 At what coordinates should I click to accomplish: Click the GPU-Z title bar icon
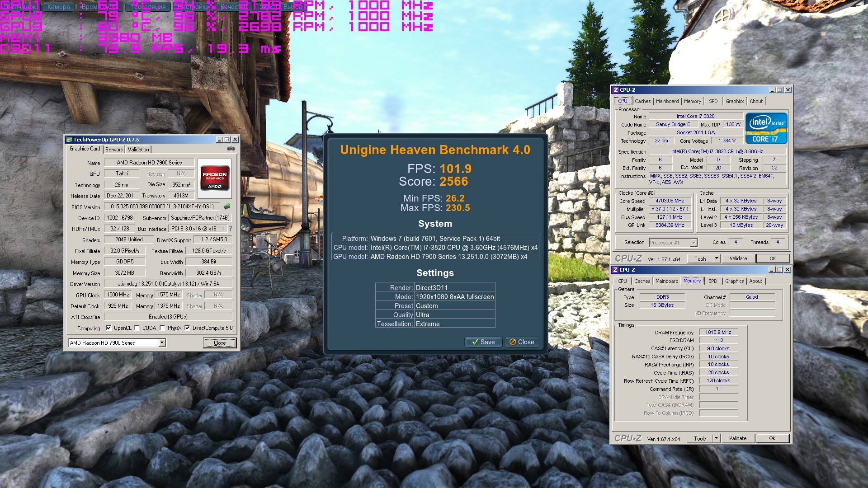(69, 140)
